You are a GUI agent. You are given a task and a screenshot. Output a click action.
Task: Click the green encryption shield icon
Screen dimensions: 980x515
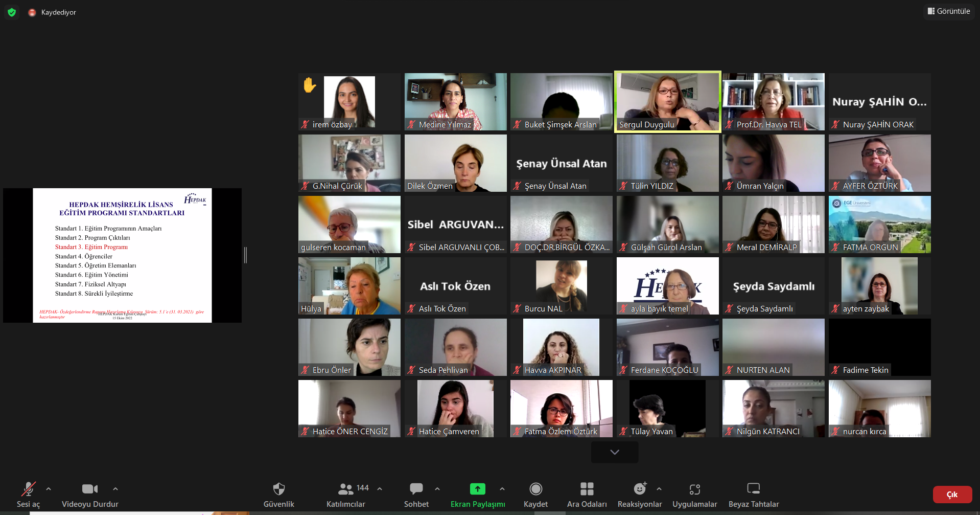point(12,12)
